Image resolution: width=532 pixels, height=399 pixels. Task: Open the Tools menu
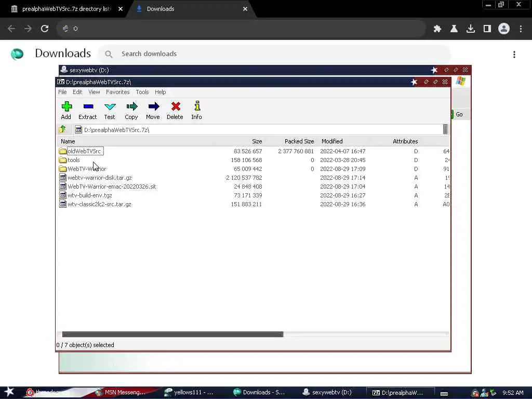(x=142, y=92)
